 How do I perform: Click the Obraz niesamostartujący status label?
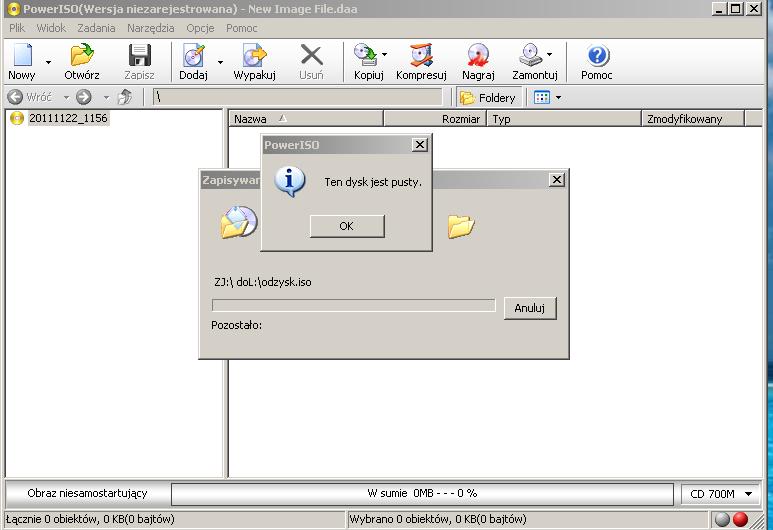(87, 493)
